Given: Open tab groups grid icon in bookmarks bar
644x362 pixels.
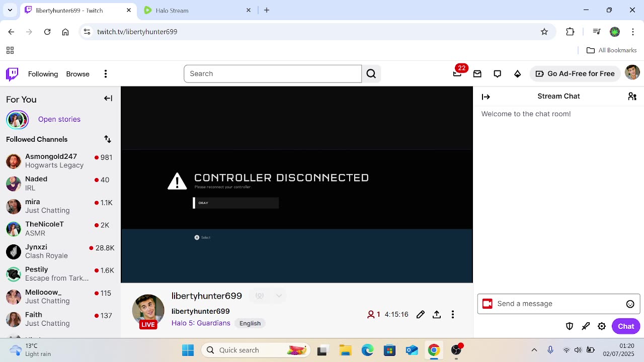Looking at the screenshot, I should 10,50.
